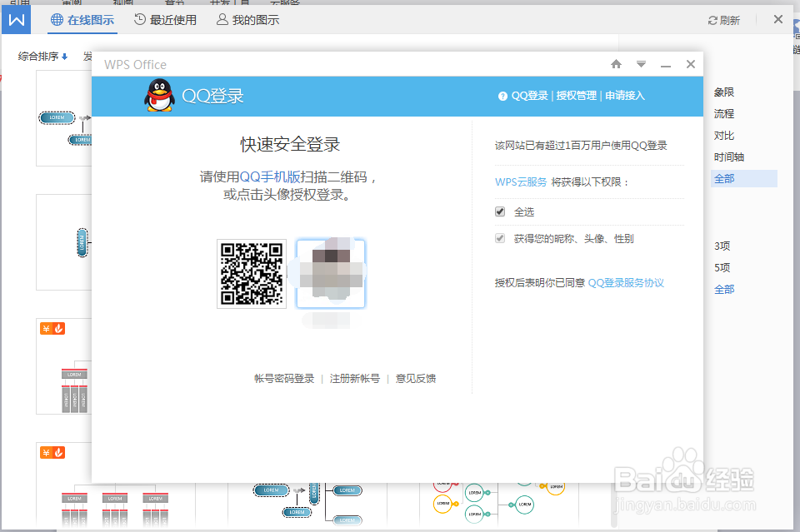
Task: Filter by 3项 items
Action: (x=722, y=246)
